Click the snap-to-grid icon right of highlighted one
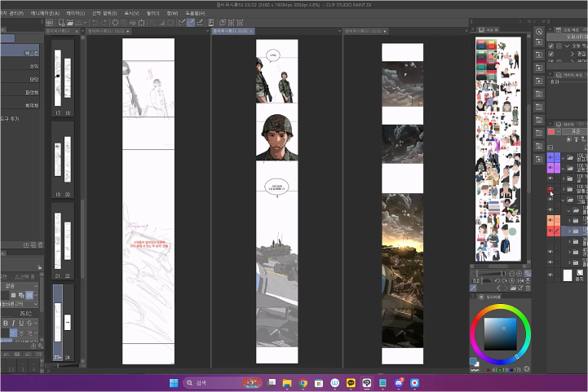The image size is (588, 392). [200, 23]
